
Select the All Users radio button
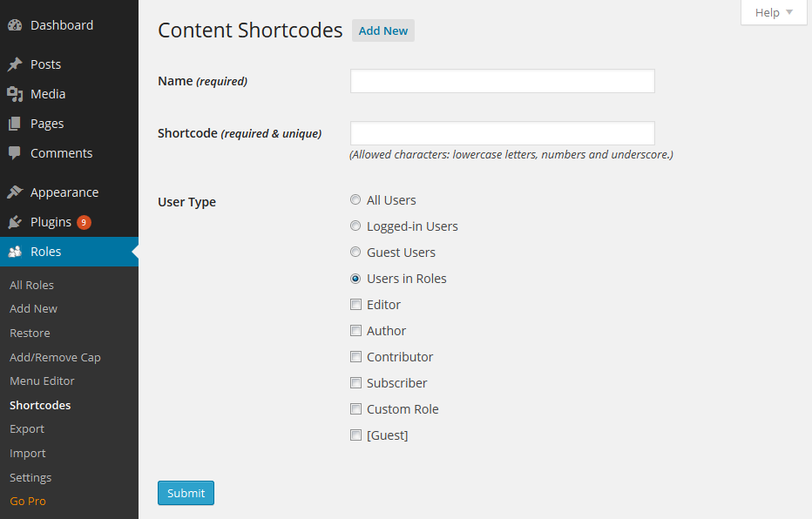pos(355,200)
